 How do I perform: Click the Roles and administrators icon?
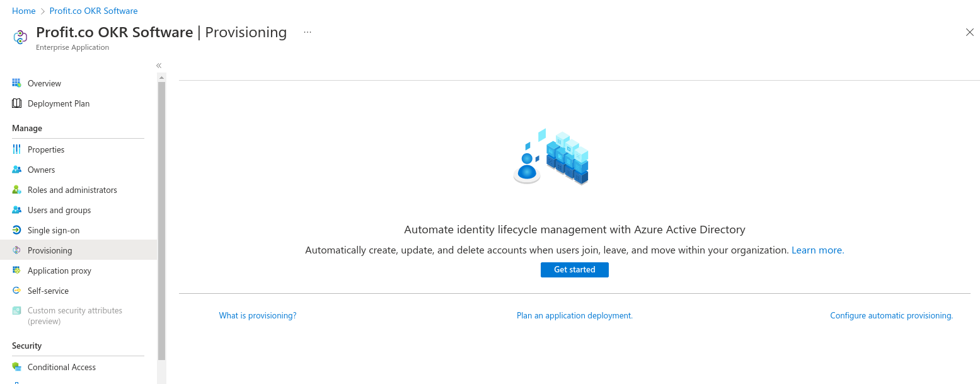point(16,190)
